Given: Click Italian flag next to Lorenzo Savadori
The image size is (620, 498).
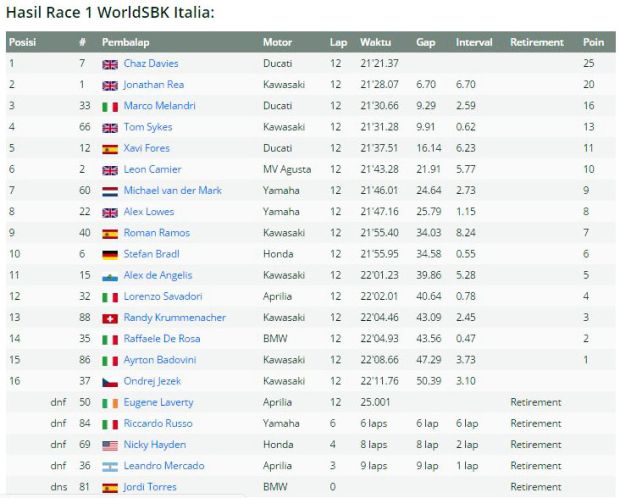Looking at the screenshot, I should (x=110, y=297).
